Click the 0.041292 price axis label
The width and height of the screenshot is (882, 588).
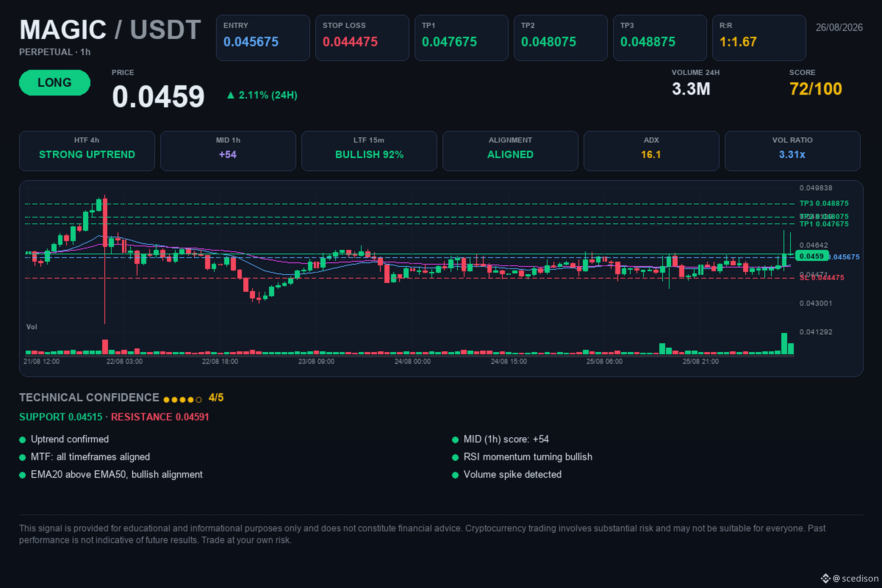click(x=815, y=332)
